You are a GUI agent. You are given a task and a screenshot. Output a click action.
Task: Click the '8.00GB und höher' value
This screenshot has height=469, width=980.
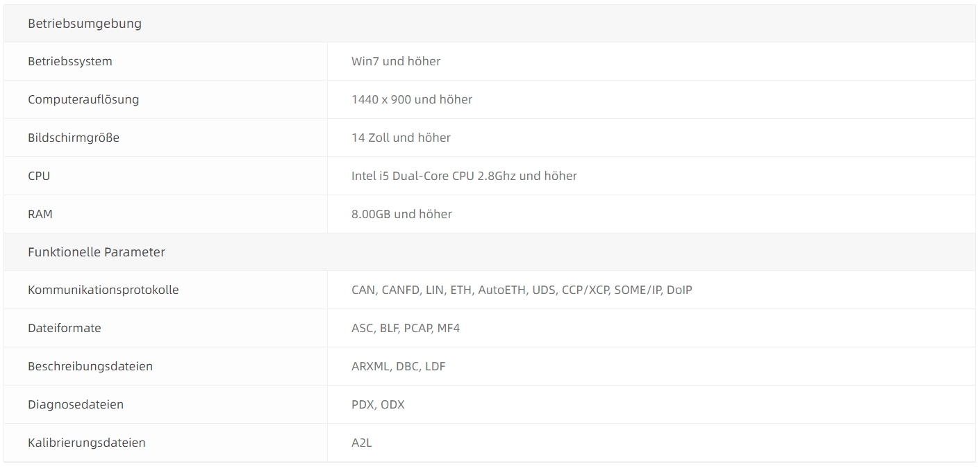(401, 214)
